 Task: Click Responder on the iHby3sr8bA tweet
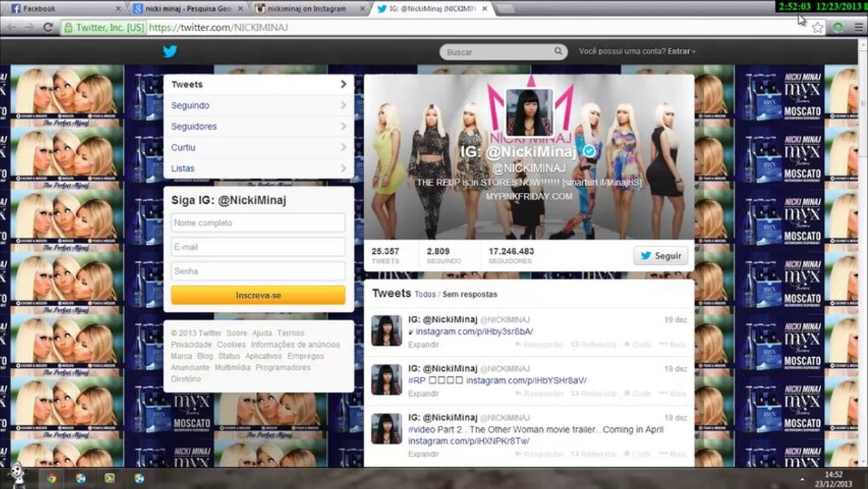tap(539, 345)
